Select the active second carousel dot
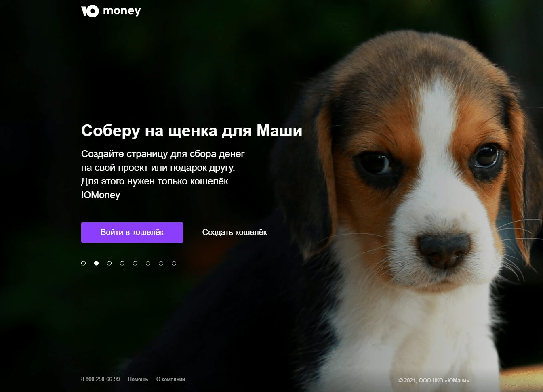Image resolution: width=543 pixels, height=392 pixels. [97, 263]
